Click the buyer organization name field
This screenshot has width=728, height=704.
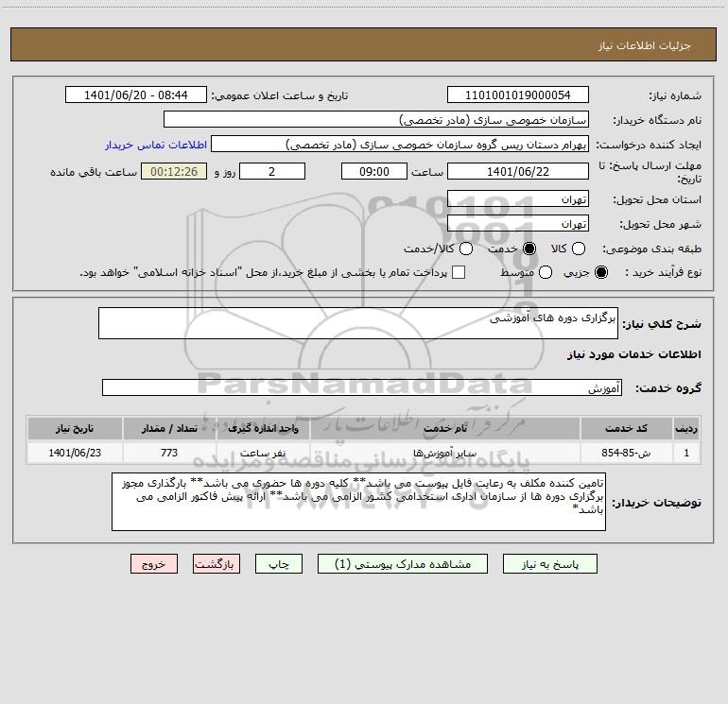click(376, 119)
